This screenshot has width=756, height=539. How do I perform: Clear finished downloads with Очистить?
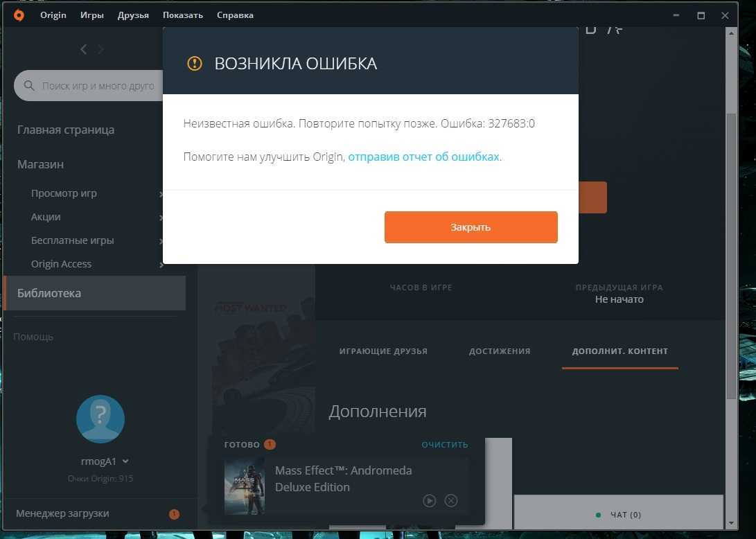(445, 445)
